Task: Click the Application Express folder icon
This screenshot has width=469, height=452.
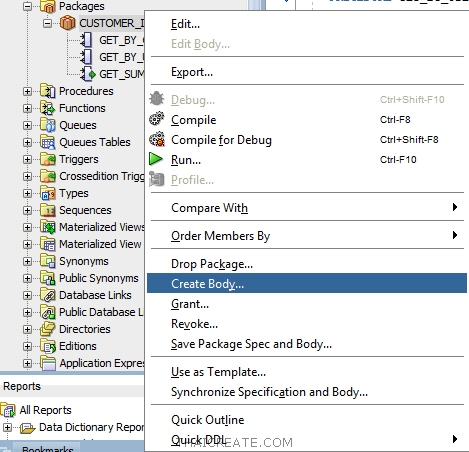Action: point(48,363)
